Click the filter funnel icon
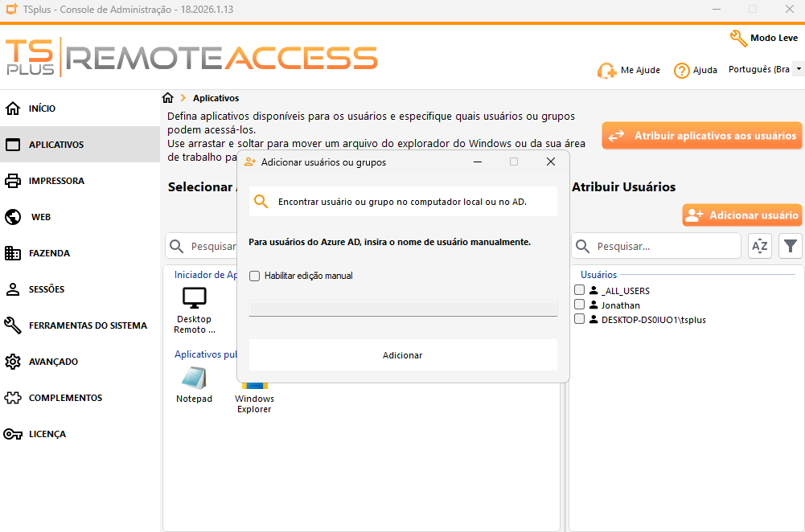 point(791,246)
